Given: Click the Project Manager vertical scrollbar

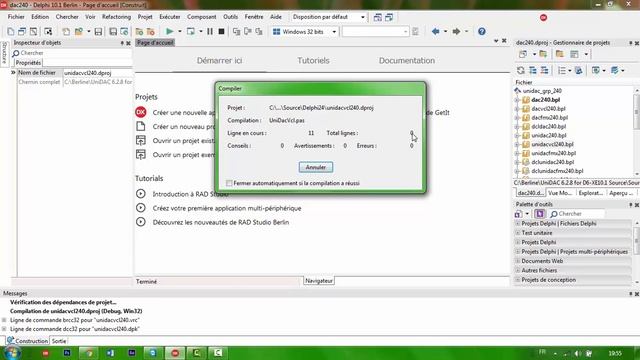Looking at the screenshot, I should [636, 131].
